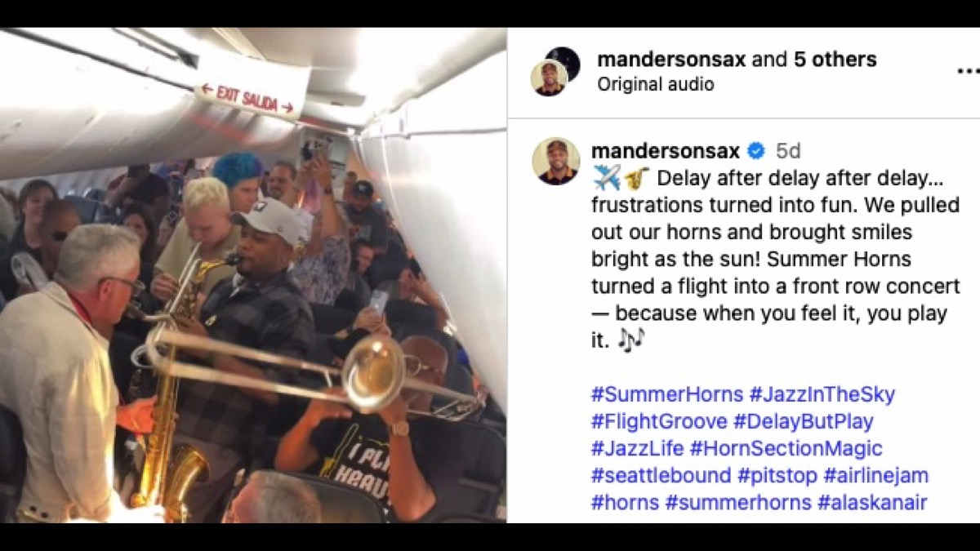This screenshot has height=551, width=980.
Task: Open the more options ellipsis menu
Action: click(967, 72)
